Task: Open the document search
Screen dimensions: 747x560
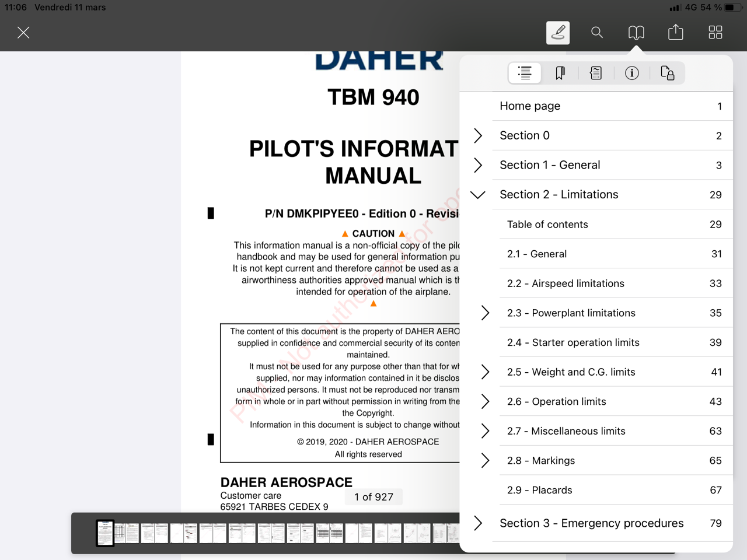Action: coord(597,33)
